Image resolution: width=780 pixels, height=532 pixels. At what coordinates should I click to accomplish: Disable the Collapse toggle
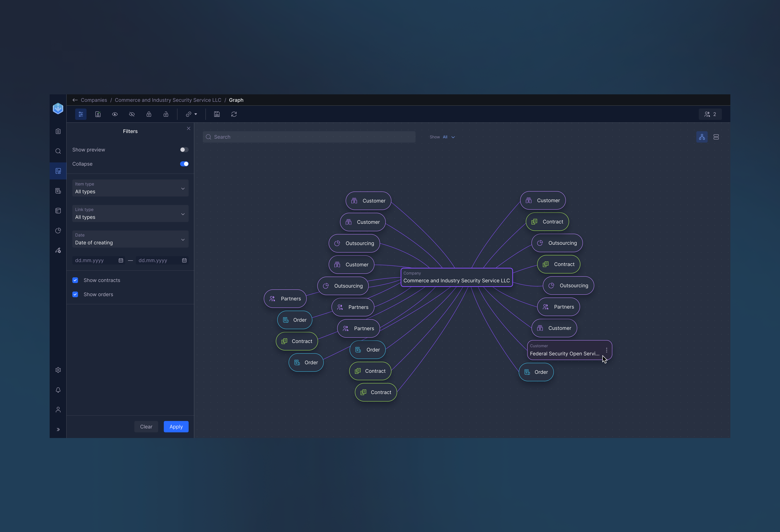(184, 164)
